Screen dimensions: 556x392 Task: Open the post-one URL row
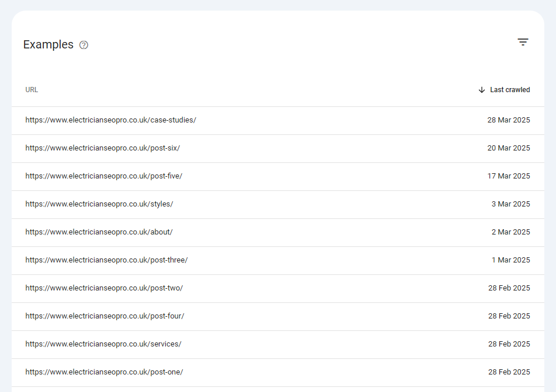[278, 372]
